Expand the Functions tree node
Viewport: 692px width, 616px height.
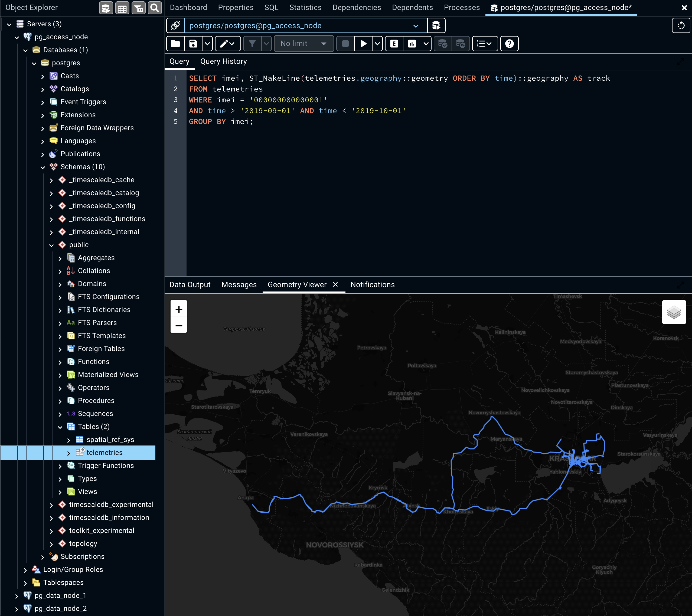click(x=60, y=362)
